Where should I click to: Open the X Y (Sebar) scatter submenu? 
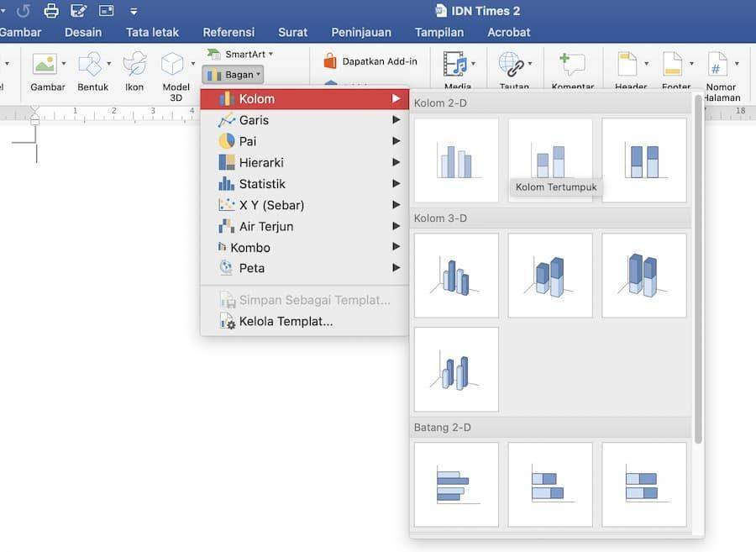point(305,205)
